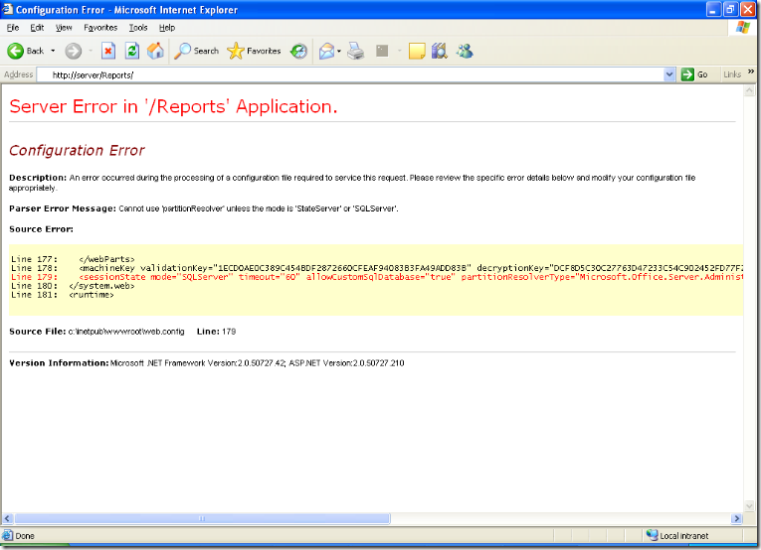
Task: Click the Links toolbar label
Action: pos(732,75)
